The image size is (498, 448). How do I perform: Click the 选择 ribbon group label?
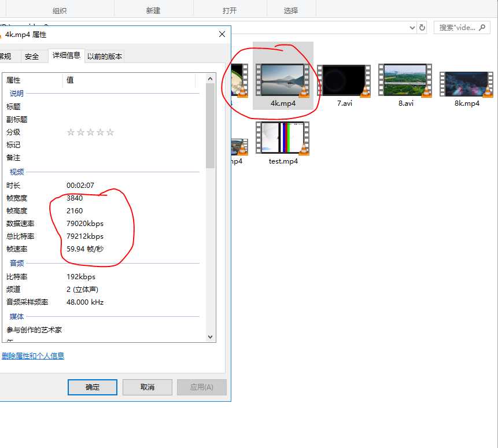pos(290,11)
